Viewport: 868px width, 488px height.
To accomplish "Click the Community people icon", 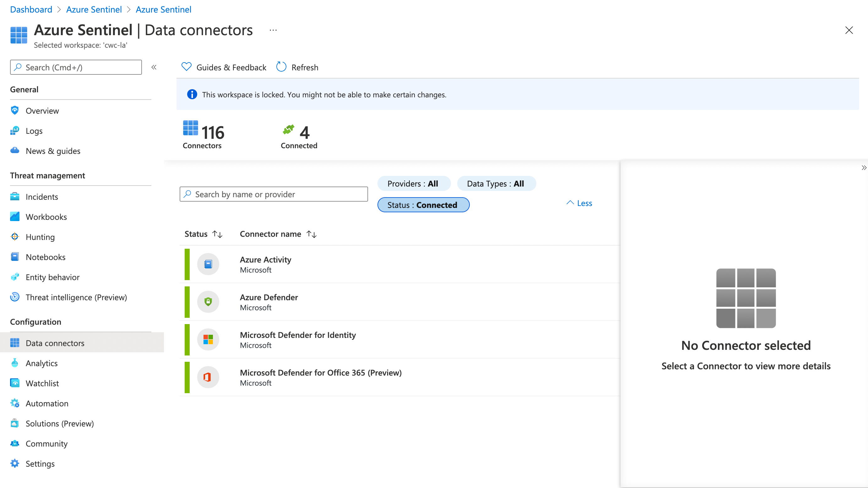I will click(x=15, y=443).
